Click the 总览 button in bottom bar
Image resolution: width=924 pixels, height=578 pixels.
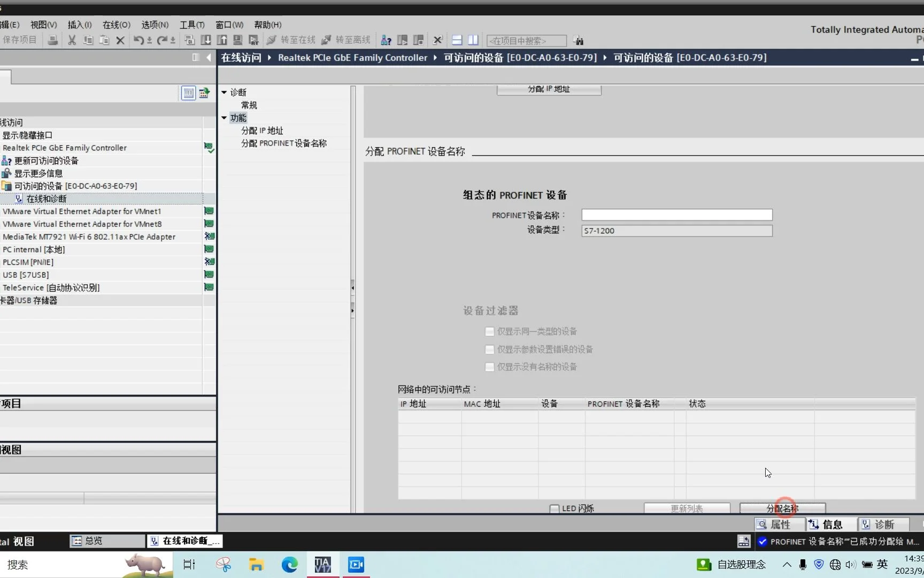(x=107, y=541)
